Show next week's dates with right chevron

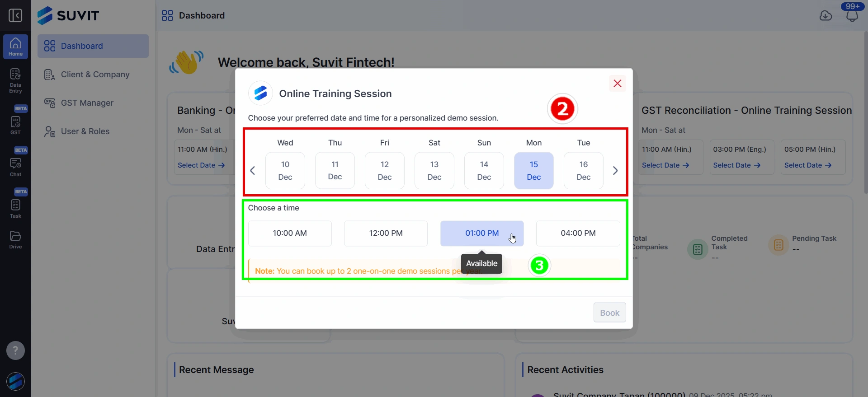pos(615,171)
